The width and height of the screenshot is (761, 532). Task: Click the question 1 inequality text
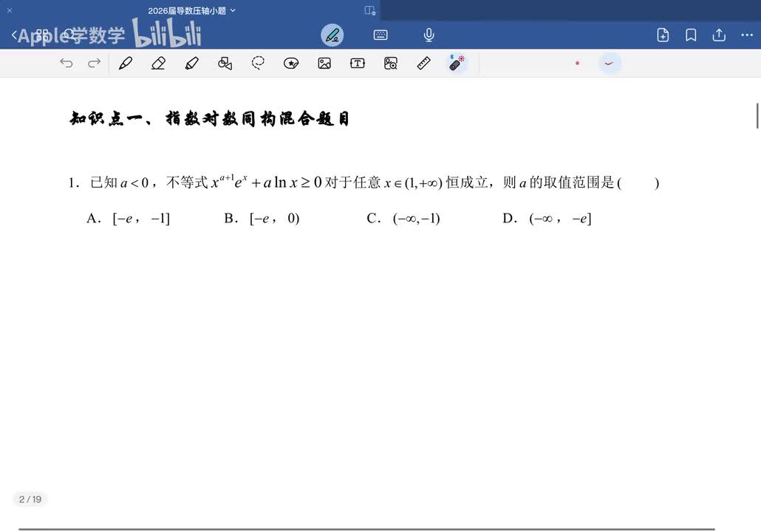click(364, 182)
